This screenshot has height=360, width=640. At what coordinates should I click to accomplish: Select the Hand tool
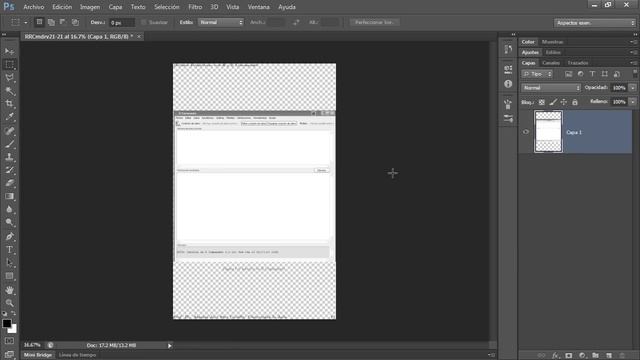tap(9, 290)
